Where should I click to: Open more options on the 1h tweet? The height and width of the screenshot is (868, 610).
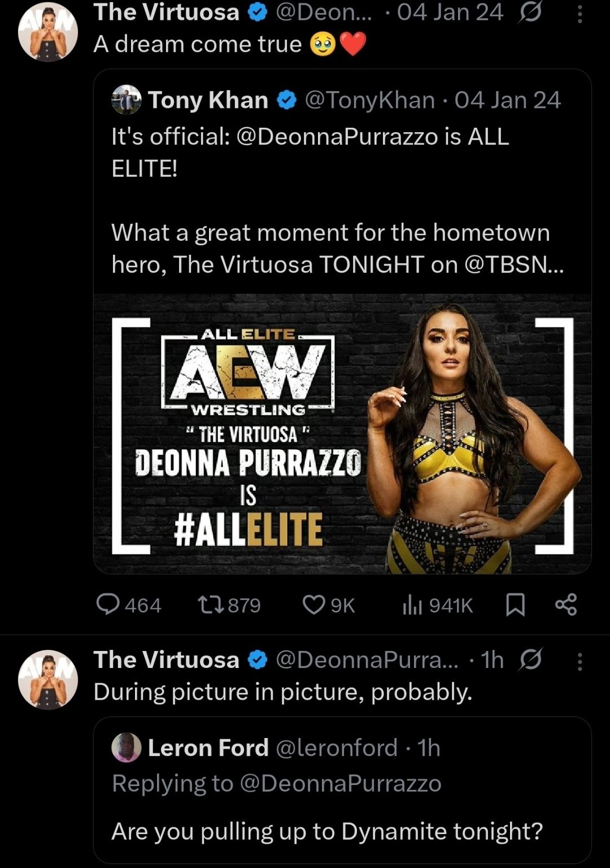[579, 661]
